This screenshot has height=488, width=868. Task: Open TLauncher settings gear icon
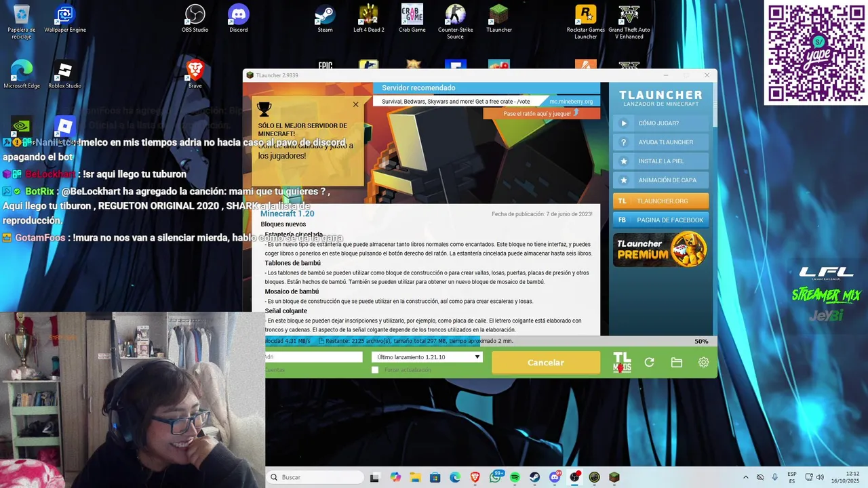703,363
